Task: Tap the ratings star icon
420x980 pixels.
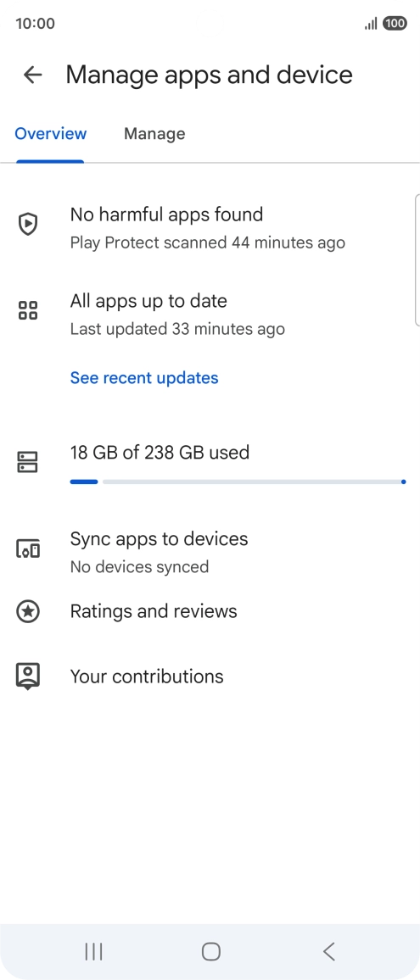Action: point(27,611)
